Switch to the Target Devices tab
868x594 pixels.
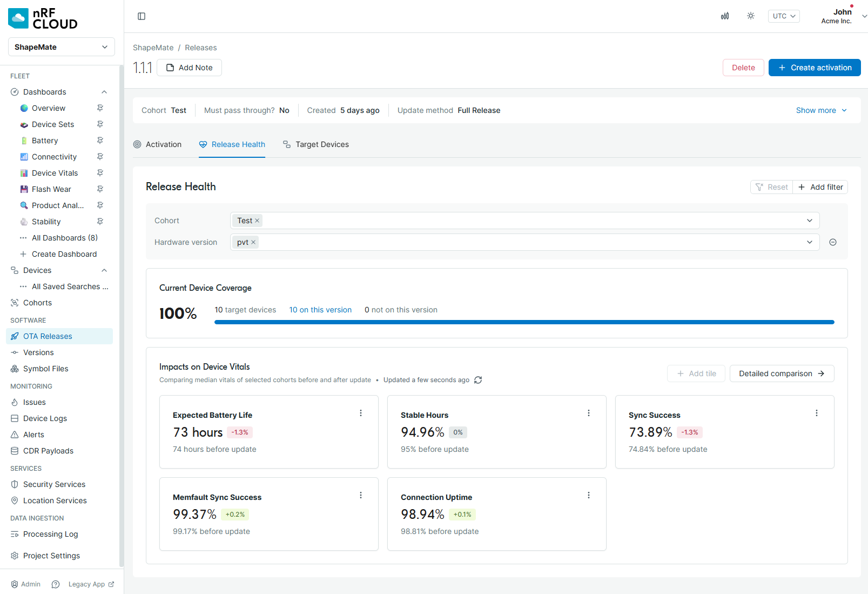pos(316,144)
